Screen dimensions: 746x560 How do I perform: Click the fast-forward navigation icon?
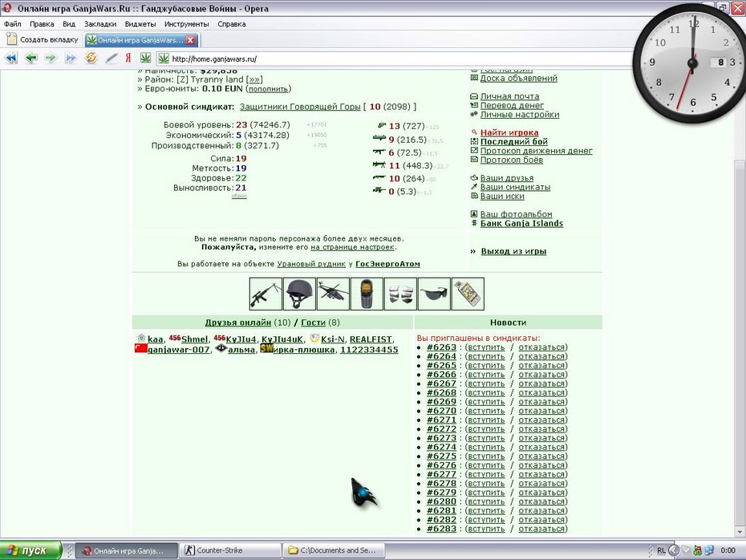click(71, 58)
